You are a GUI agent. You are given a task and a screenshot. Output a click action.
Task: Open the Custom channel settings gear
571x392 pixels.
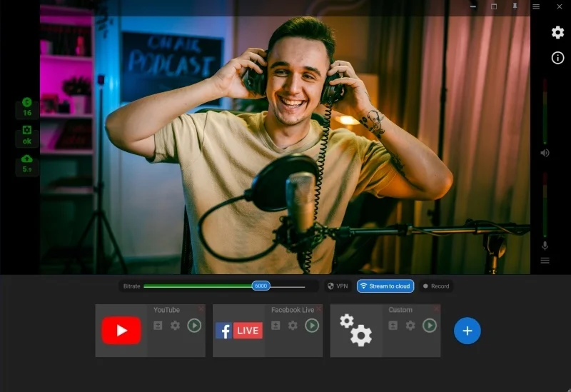point(410,326)
